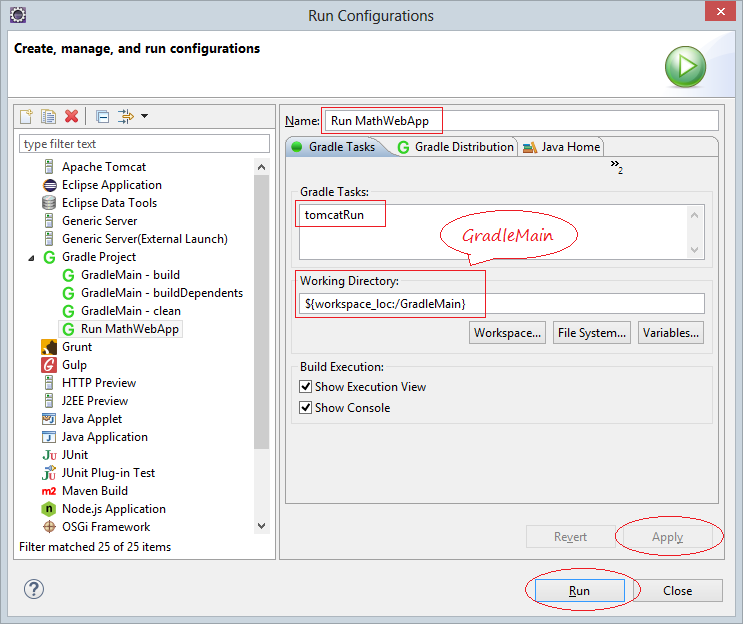Viewport: 743px width, 624px height.
Task: Switch to the Java Home tab
Action: (x=562, y=147)
